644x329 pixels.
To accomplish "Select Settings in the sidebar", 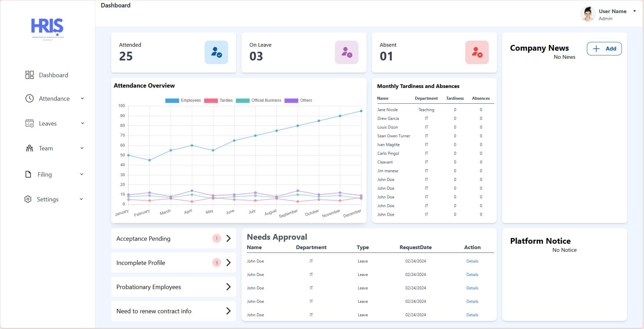I will pyautogui.click(x=47, y=199).
